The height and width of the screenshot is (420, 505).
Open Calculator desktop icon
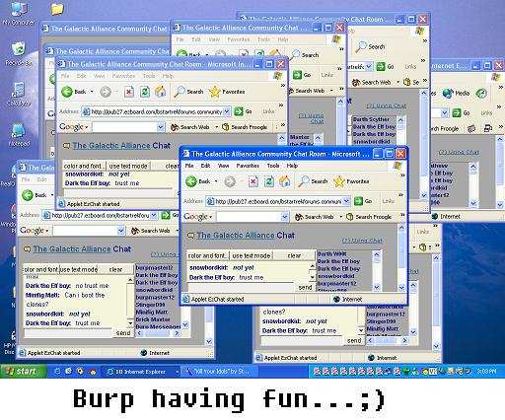[19, 95]
